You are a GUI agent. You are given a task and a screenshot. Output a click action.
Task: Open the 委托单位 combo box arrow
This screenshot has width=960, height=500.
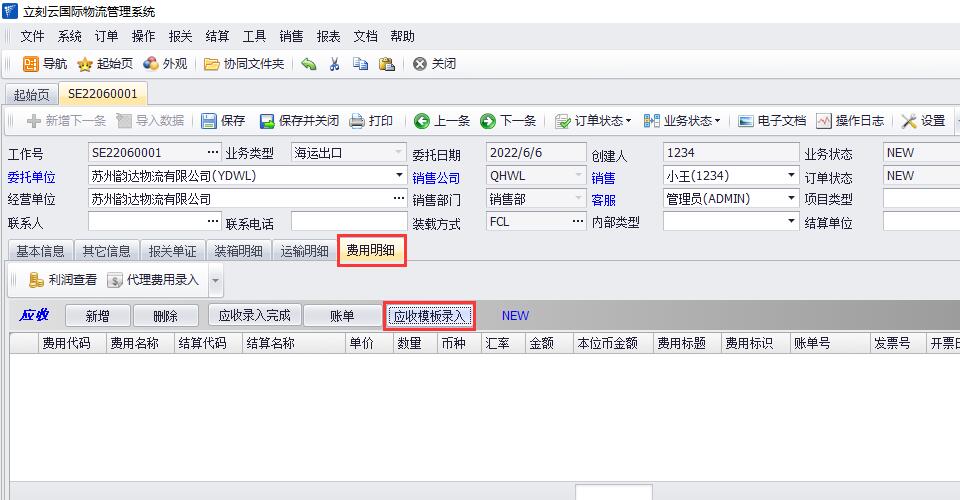tap(399, 175)
